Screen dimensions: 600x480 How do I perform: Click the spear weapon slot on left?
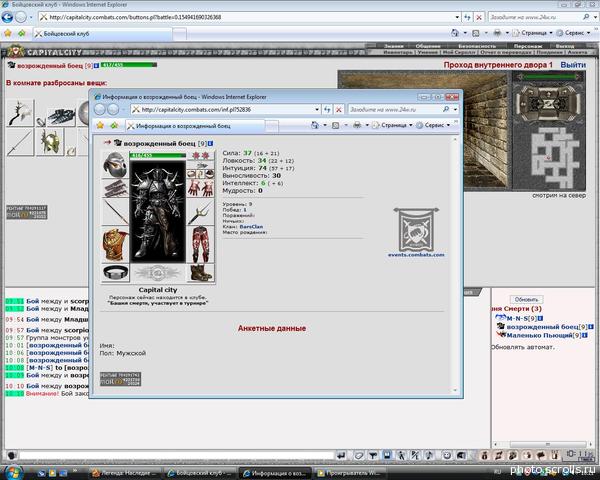point(115,212)
